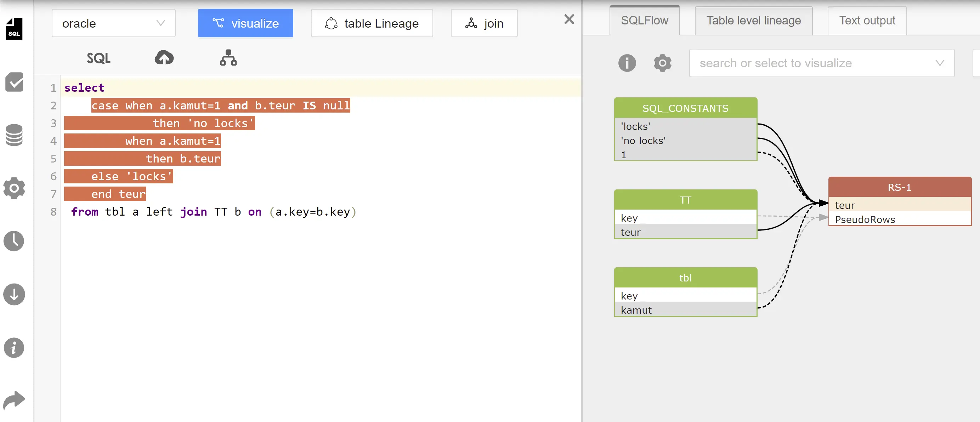Click the join button

484,23
